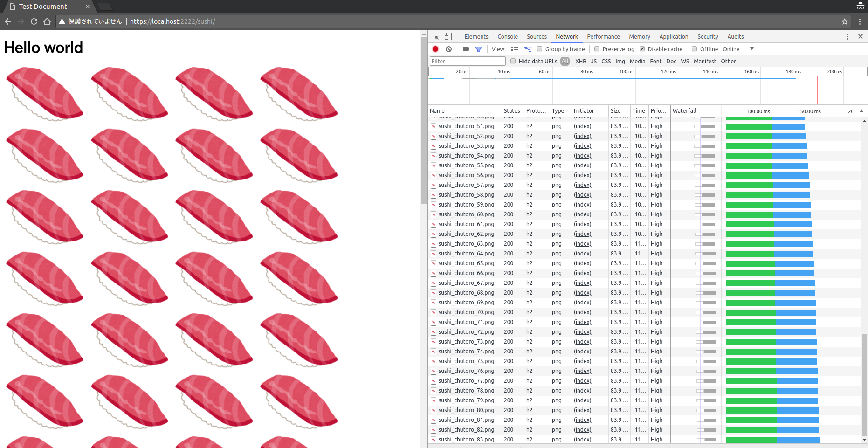Filter requests by JS type
This screenshot has height=448, width=868.
pyautogui.click(x=594, y=61)
